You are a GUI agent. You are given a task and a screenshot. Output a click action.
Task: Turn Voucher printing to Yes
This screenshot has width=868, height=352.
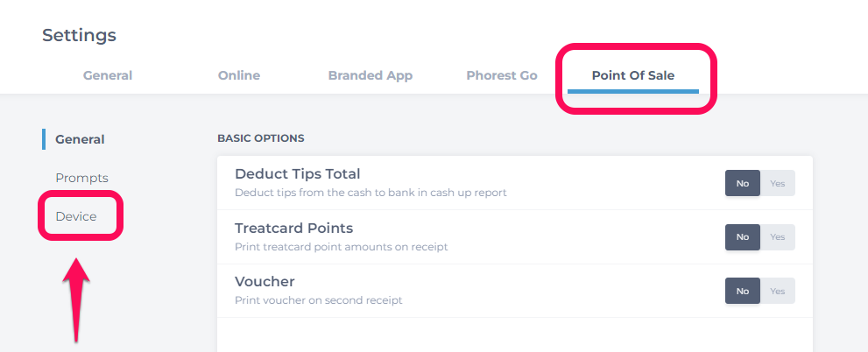[777, 291]
